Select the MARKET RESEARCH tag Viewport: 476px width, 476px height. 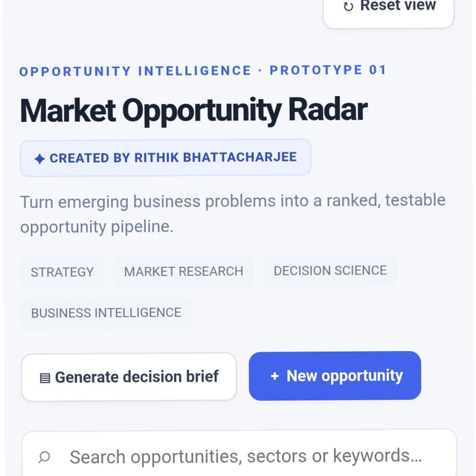click(x=184, y=271)
